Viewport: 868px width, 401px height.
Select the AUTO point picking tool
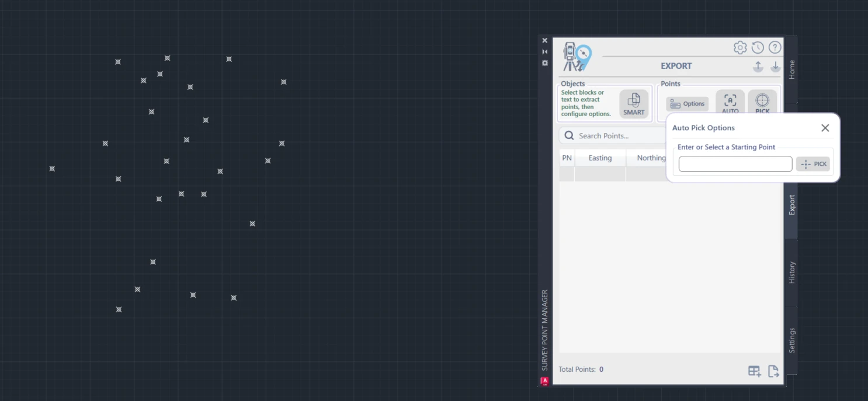[x=730, y=100]
